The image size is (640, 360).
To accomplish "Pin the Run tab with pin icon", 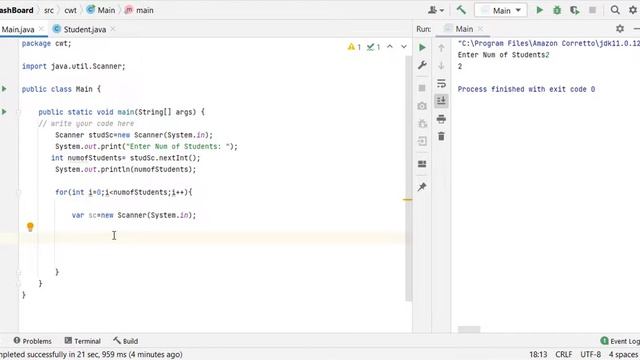I will (x=422, y=187).
